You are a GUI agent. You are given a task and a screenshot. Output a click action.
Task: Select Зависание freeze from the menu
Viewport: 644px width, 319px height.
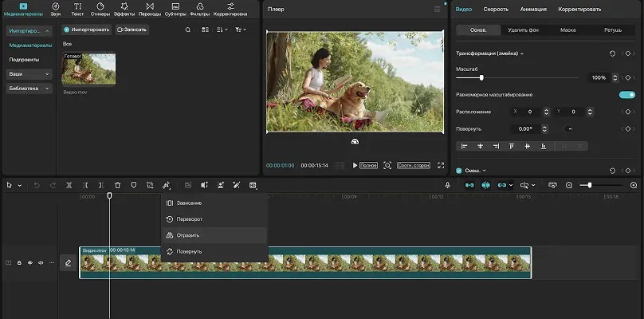(x=214, y=203)
